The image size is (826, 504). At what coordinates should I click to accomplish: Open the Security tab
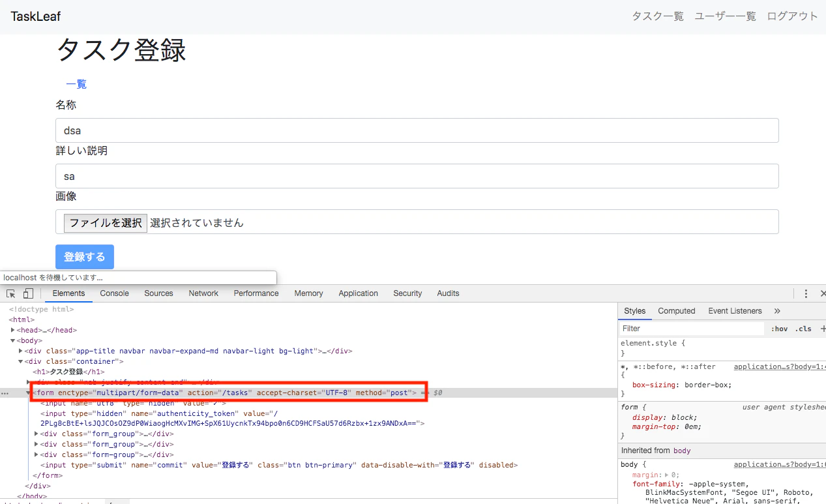coord(407,293)
